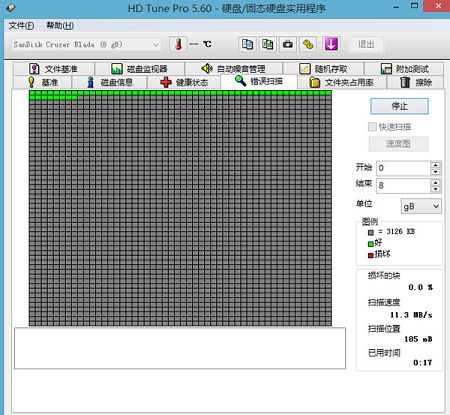Switch to the 健康状态 tab
The height and width of the screenshot is (415, 450).
click(184, 82)
